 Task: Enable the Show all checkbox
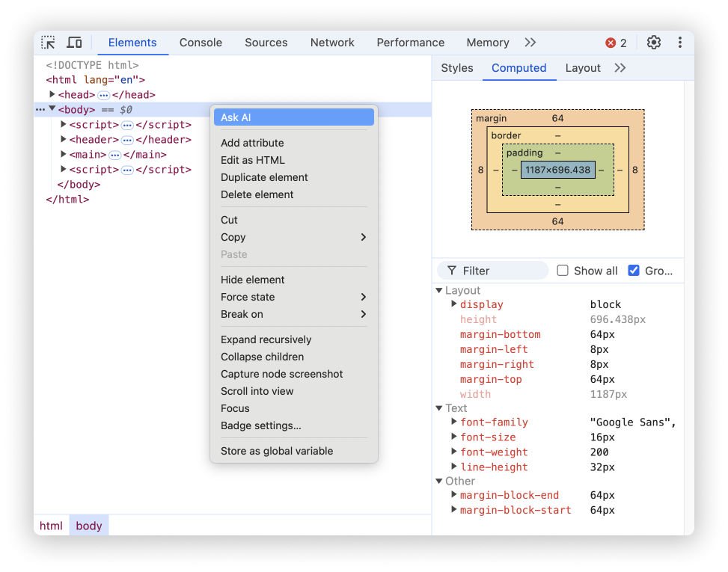[x=562, y=271]
